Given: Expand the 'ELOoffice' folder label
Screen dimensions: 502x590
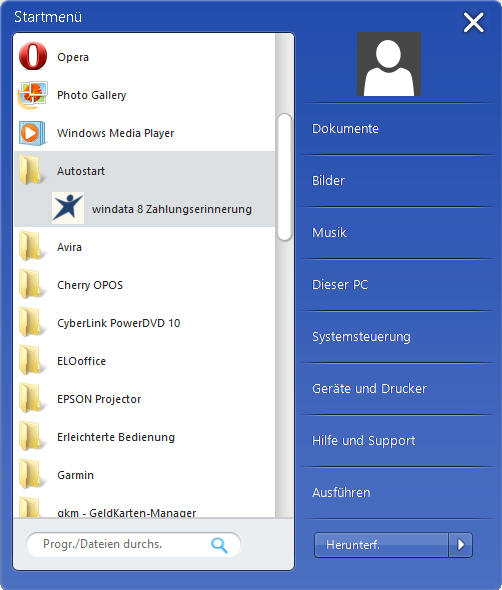Looking at the screenshot, I should pos(81,361).
